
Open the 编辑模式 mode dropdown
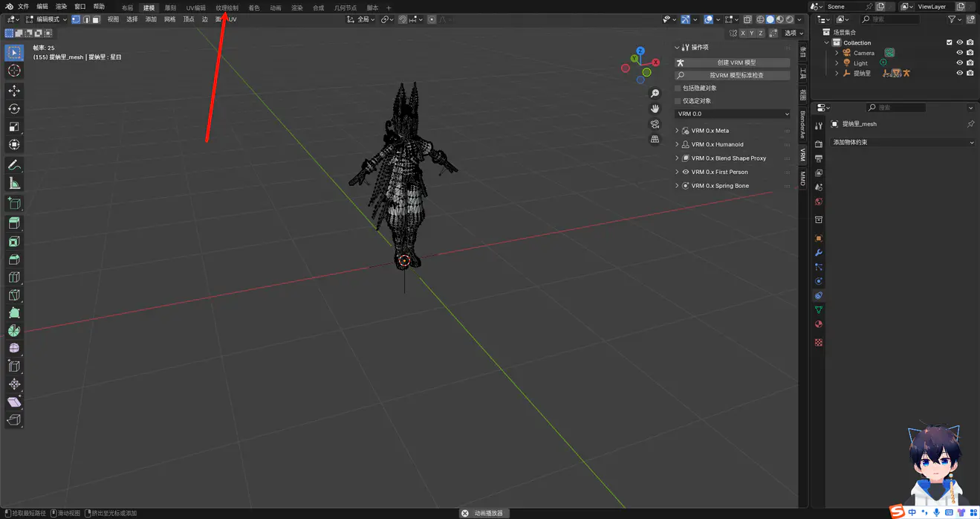[x=46, y=19]
